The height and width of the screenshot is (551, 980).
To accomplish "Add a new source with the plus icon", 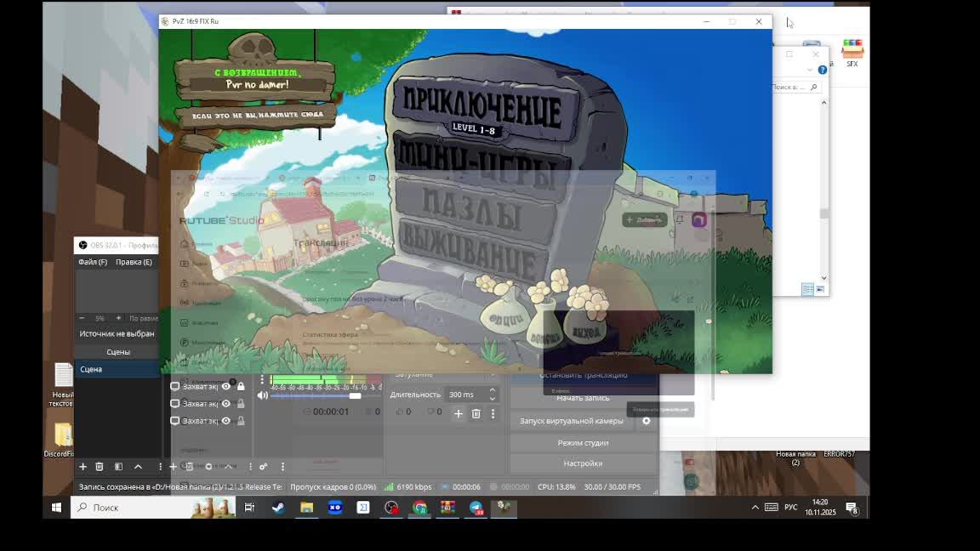I will 174,467.
